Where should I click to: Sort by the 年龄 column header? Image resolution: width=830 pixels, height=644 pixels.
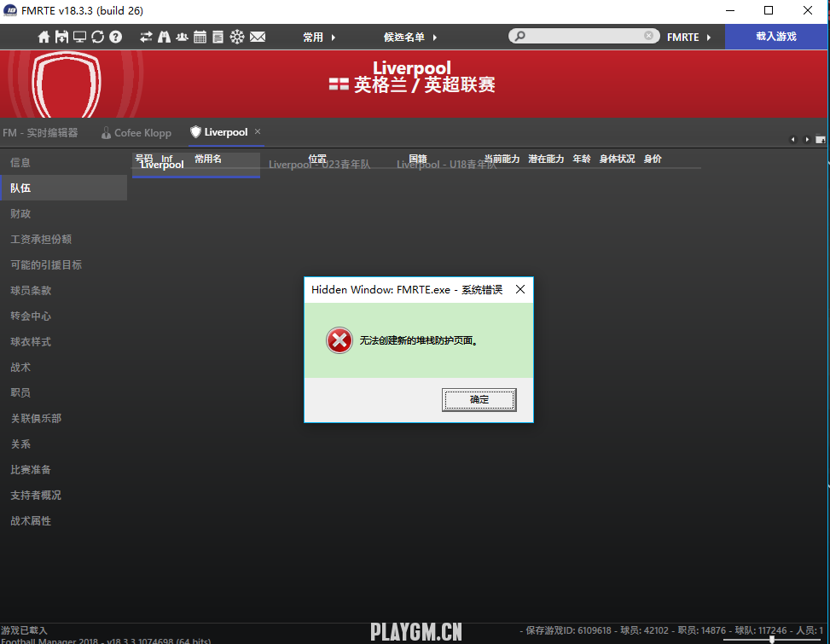pos(581,159)
